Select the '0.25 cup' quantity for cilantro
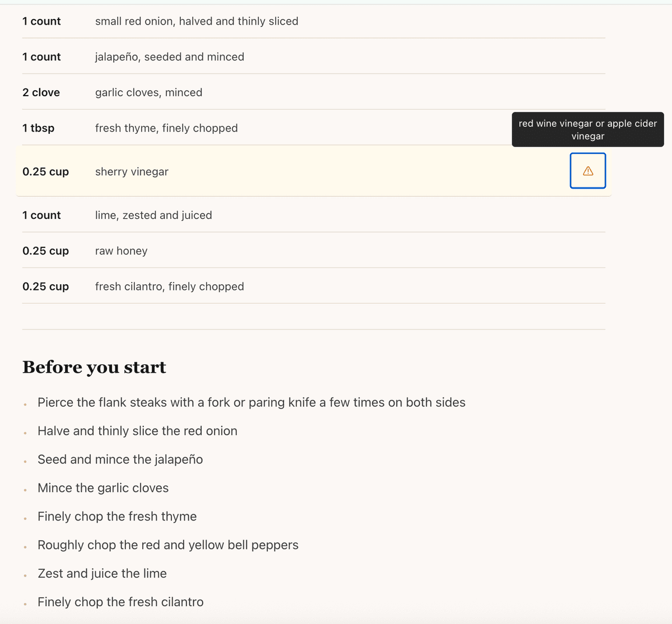Viewport: 672px width, 624px height. (x=46, y=287)
